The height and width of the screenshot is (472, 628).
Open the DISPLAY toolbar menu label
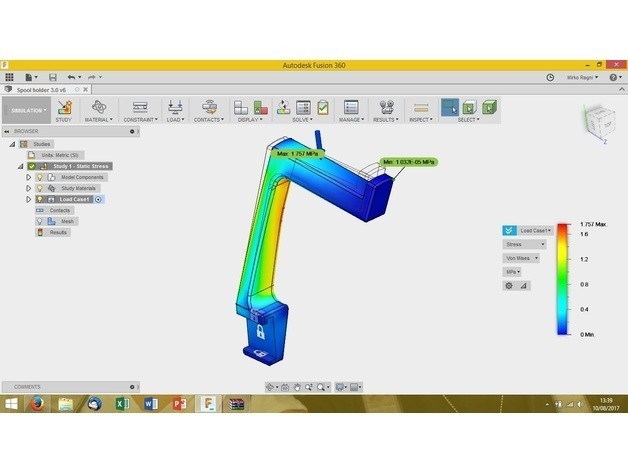pos(250,120)
